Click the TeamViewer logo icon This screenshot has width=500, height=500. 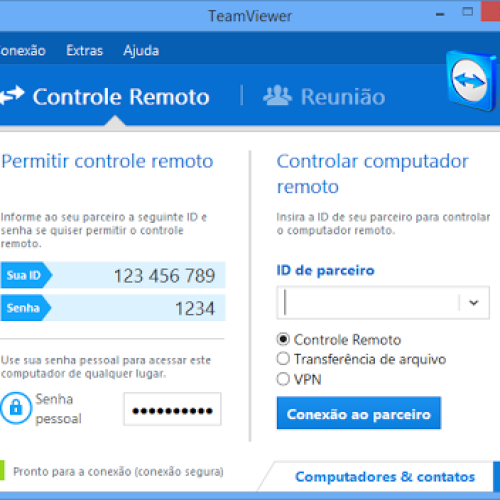pos(471,80)
